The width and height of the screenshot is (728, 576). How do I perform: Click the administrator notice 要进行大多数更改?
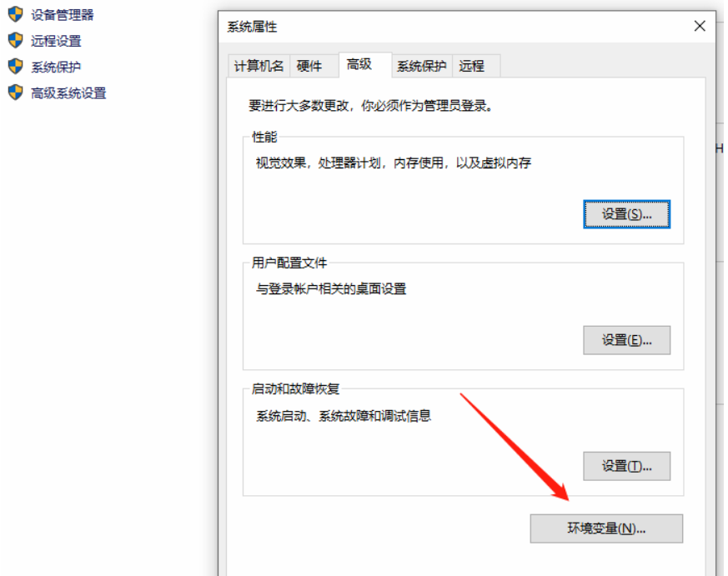(370, 106)
